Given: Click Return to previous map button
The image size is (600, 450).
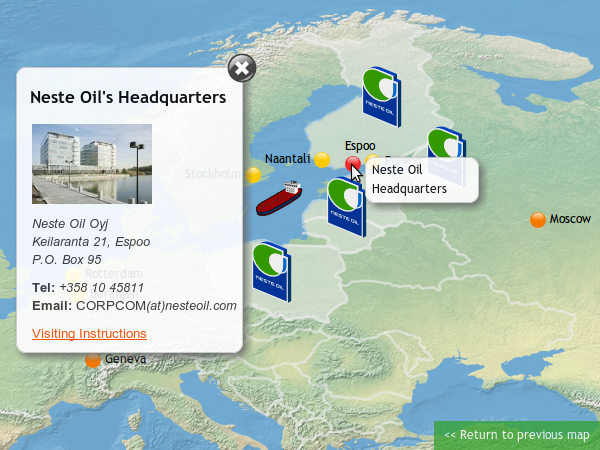Looking at the screenshot, I should [517, 435].
